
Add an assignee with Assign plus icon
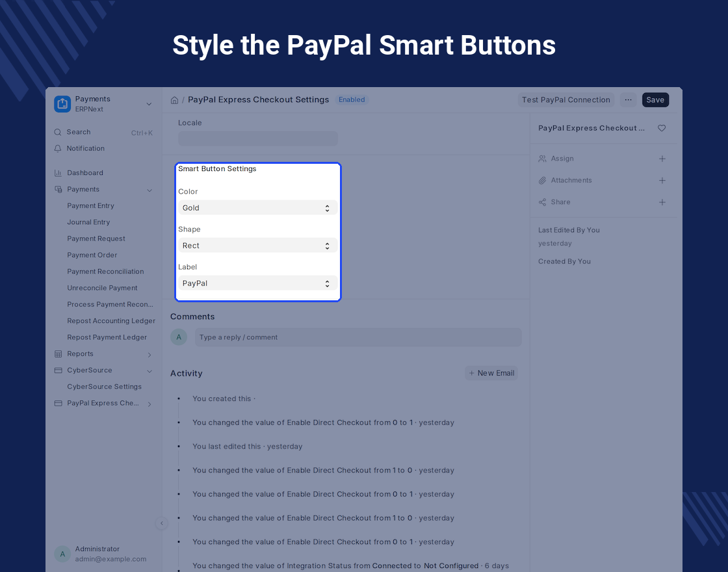coord(662,159)
